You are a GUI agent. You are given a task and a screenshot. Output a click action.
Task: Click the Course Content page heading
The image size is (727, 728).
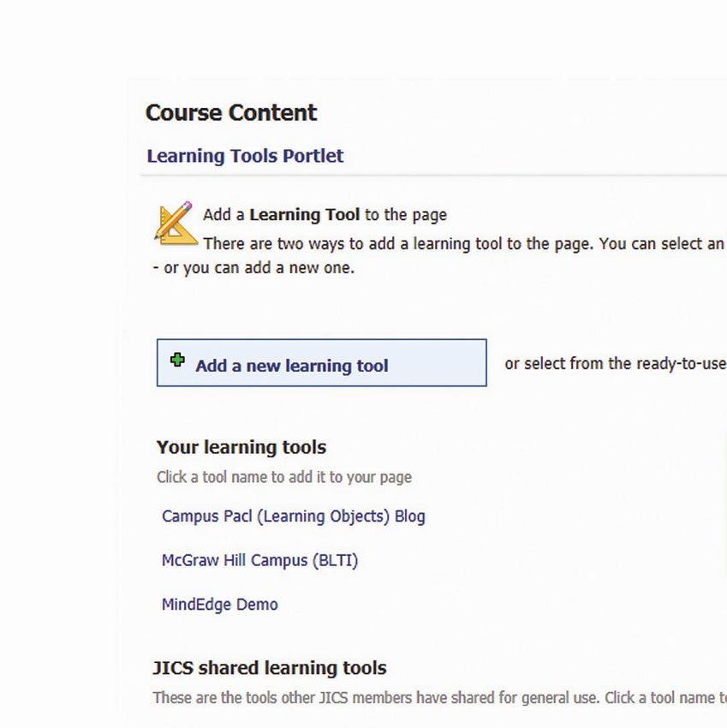coord(231,113)
